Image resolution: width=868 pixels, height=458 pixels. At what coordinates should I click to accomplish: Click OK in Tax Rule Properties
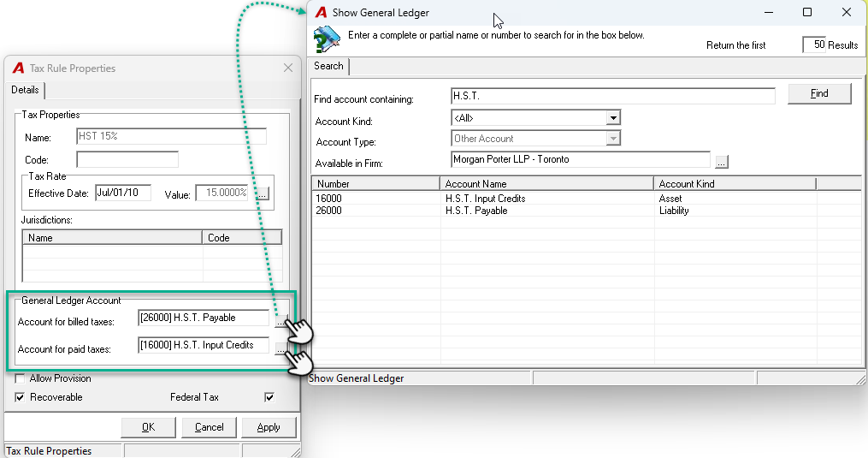coord(148,427)
